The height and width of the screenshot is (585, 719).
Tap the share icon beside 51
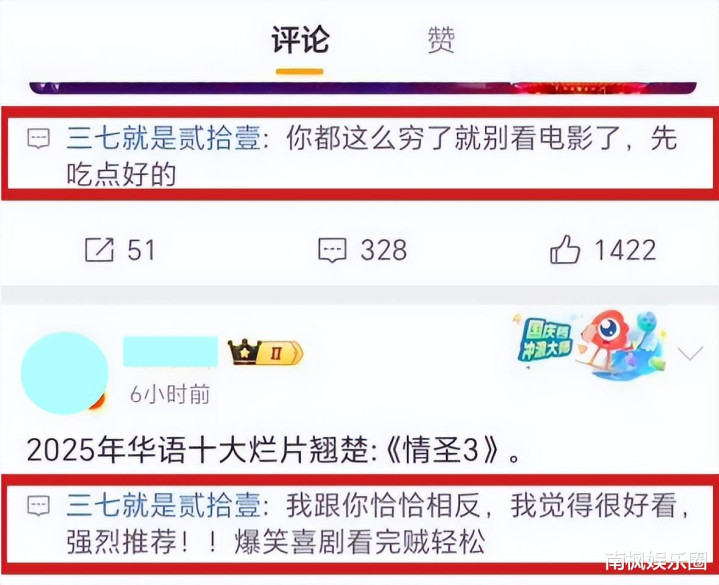[x=100, y=250]
